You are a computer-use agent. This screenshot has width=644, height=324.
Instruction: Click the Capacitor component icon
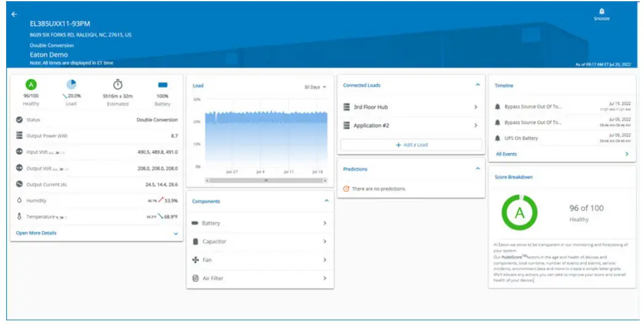pyautogui.click(x=195, y=242)
